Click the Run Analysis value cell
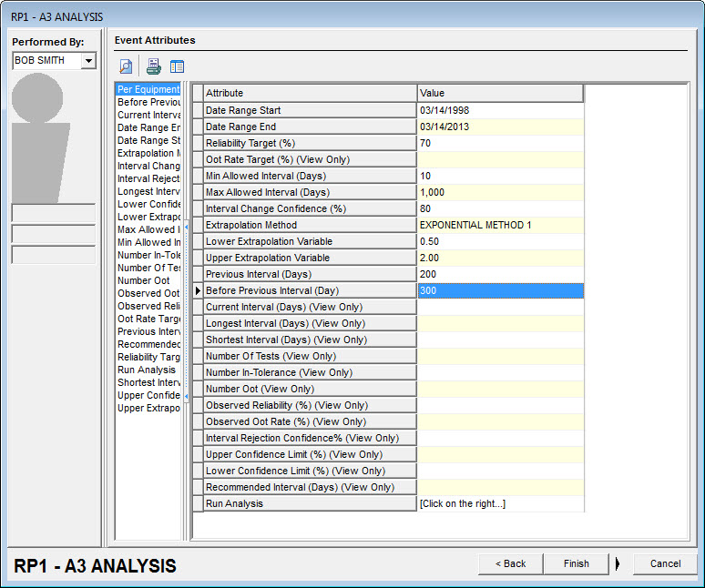 [x=500, y=503]
